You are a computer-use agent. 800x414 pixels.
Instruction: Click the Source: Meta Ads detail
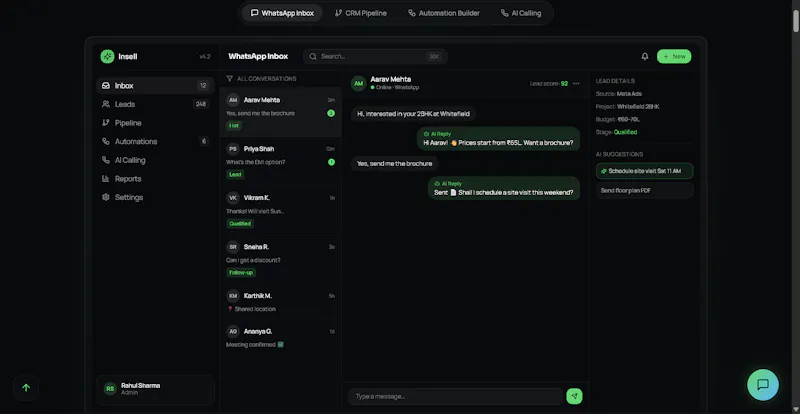click(619, 94)
